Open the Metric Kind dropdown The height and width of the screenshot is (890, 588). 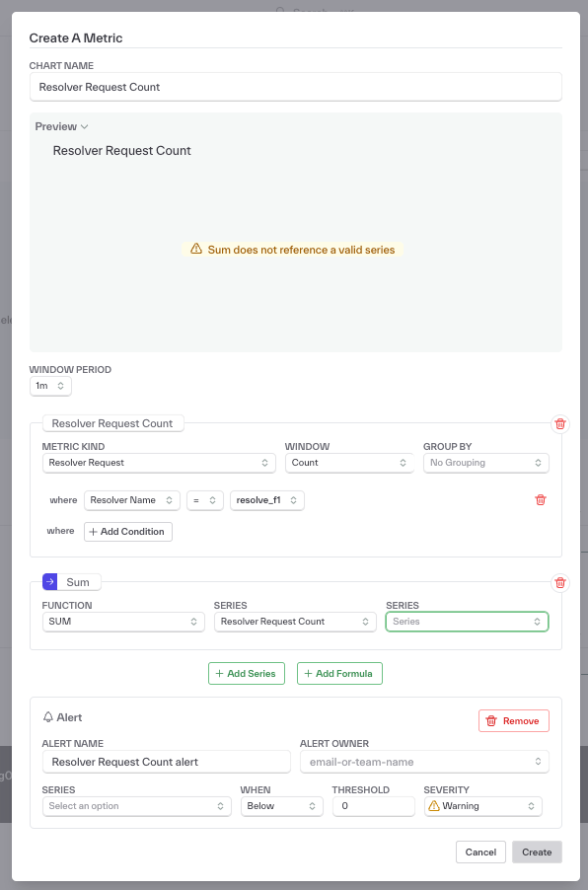point(158,462)
